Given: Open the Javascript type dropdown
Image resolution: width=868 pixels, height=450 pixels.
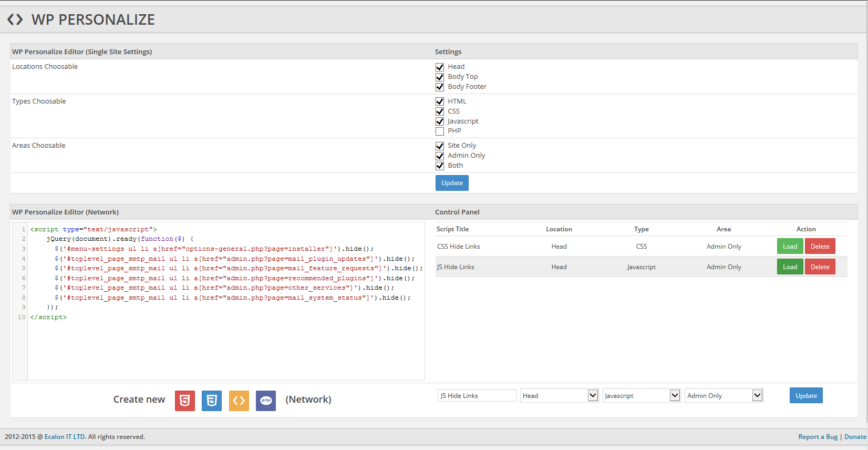Looking at the screenshot, I should [x=642, y=395].
